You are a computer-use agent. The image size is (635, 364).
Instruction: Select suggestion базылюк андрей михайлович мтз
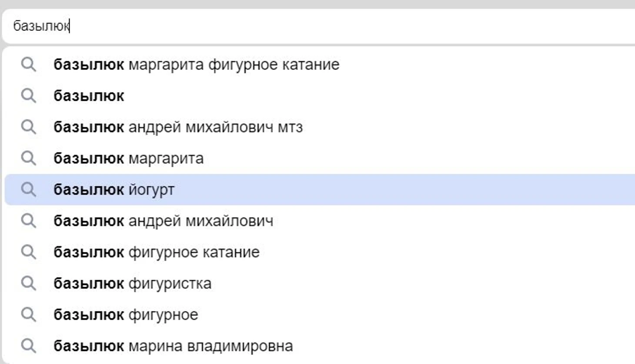(x=178, y=127)
